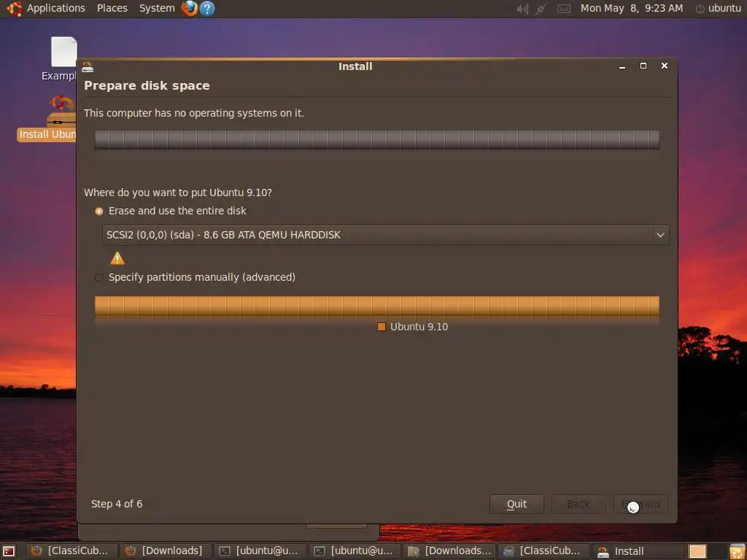Switch to Firefox [Downloads] taskbar window
747x560 pixels.
tap(164, 551)
